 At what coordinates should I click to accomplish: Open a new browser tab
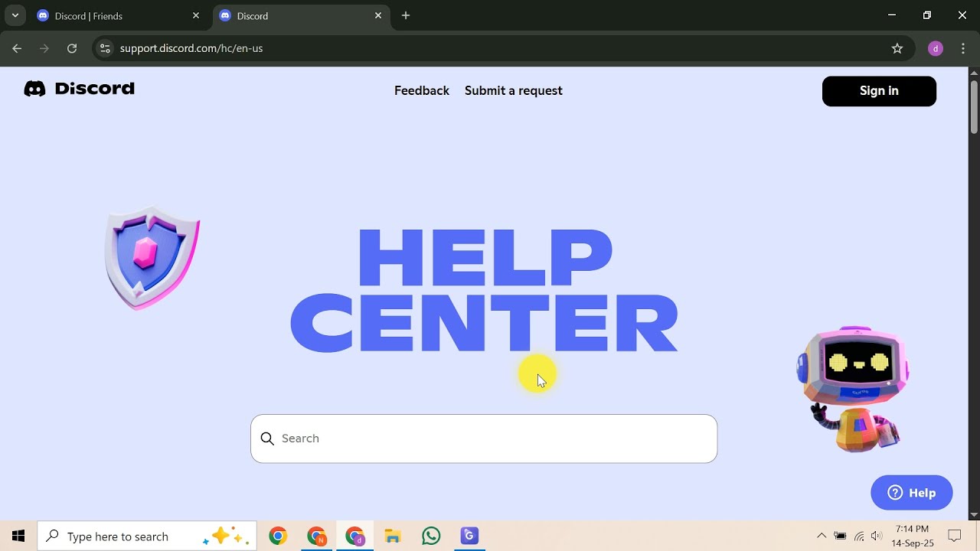pyautogui.click(x=406, y=15)
